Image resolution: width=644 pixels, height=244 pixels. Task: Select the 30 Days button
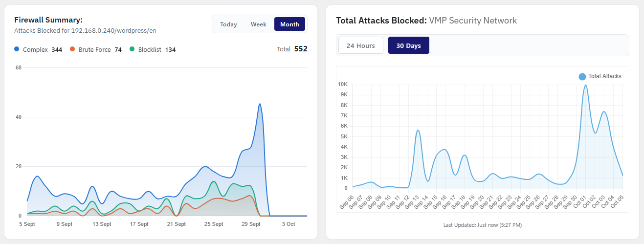pyautogui.click(x=408, y=45)
